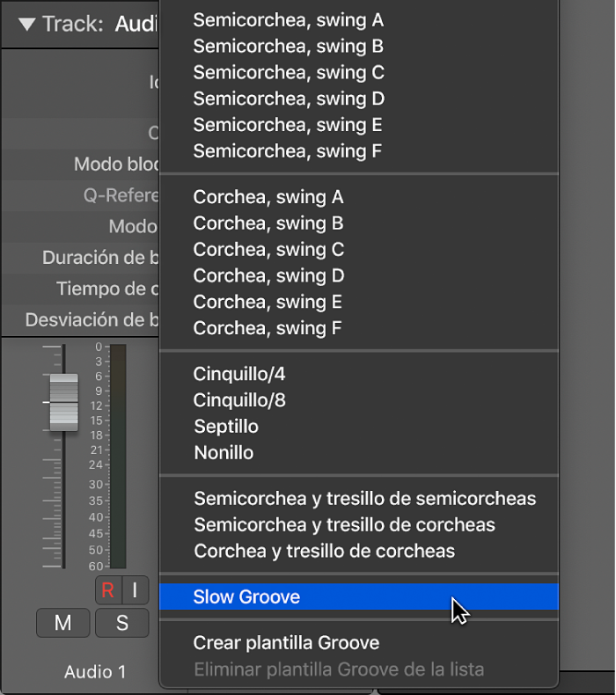
Task: Click the Audio 1 volume fader
Action: click(x=63, y=403)
